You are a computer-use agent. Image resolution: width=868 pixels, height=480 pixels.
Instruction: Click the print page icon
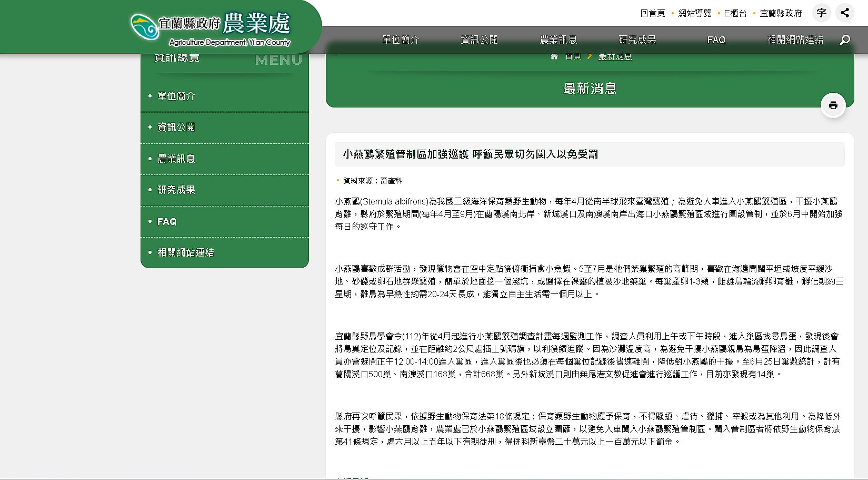point(833,105)
